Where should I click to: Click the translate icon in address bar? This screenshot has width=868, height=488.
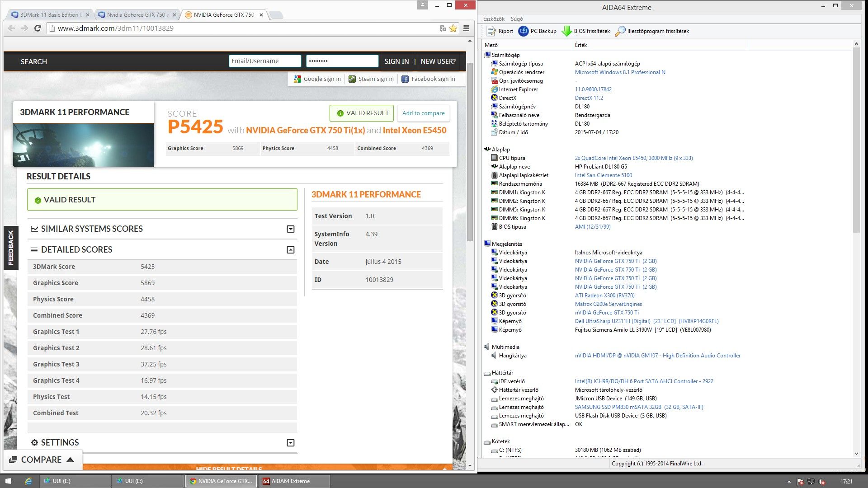(x=443, y=28)
